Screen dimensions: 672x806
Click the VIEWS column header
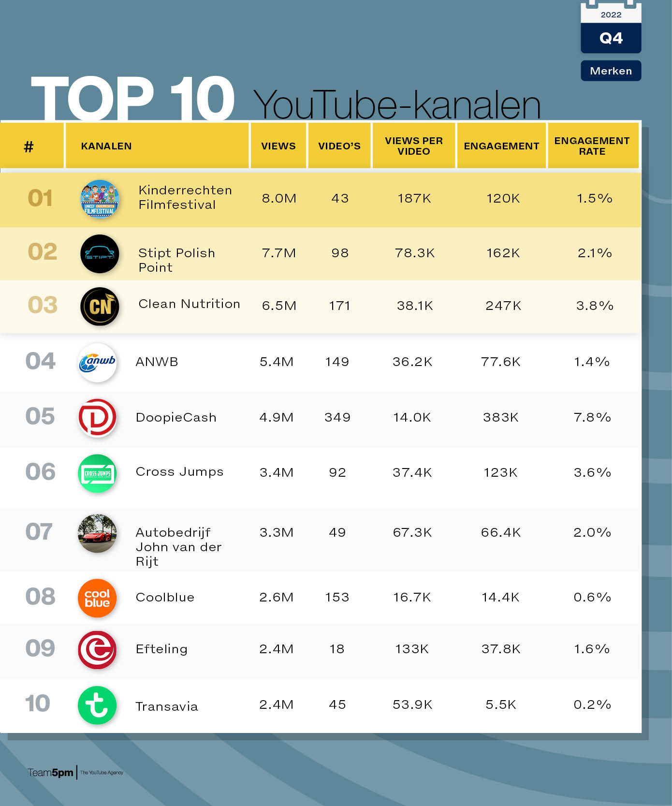[278, 146]
